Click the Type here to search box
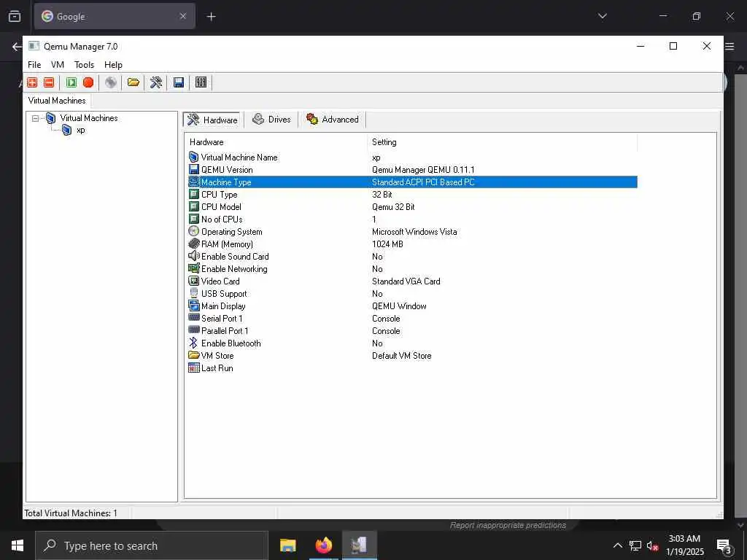This screenshot has height=560, width=747. (152, 545)
